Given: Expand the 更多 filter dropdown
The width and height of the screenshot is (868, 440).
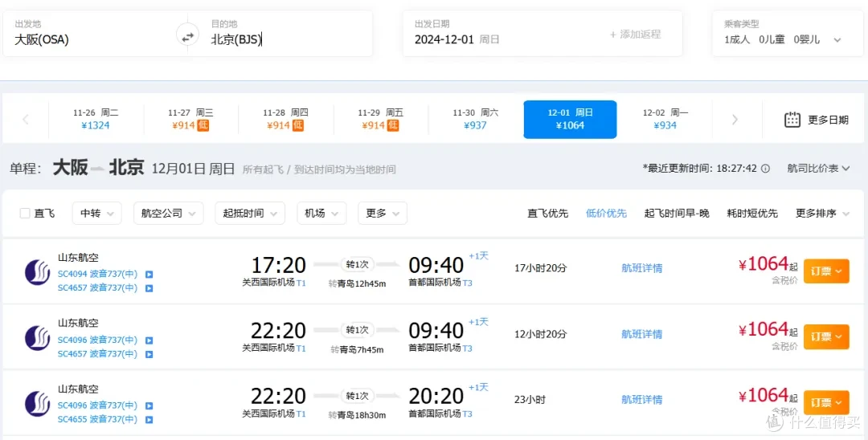Looking at the screenshot, I should click(x=383, y=214).
